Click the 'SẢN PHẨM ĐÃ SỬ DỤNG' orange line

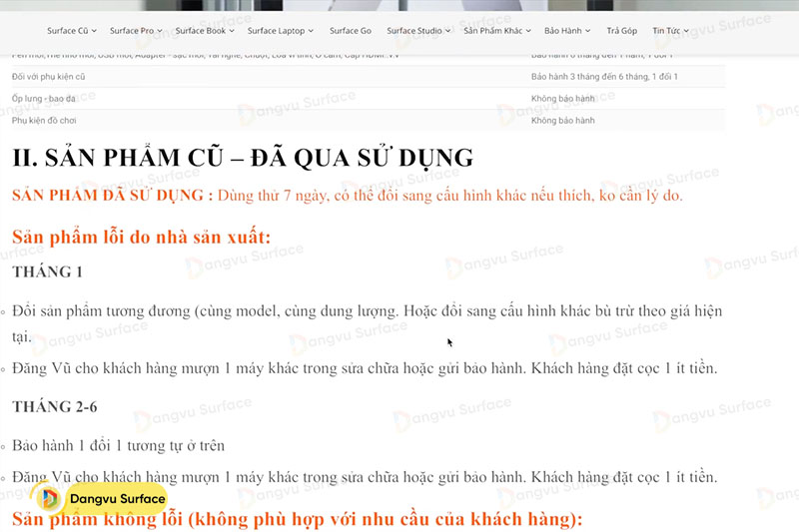[x=347, y=196]
